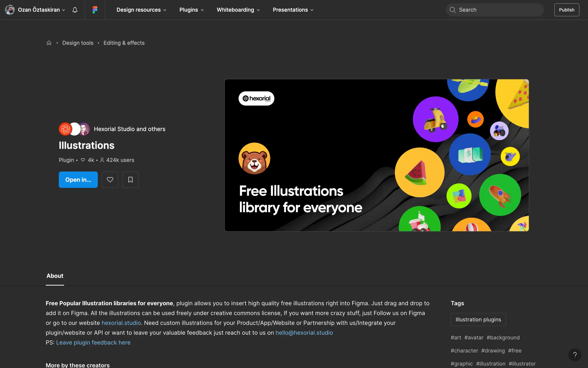This screenshot has height=368, width=588.
Task: Click the #free hashtag
Action: [515, 351]
